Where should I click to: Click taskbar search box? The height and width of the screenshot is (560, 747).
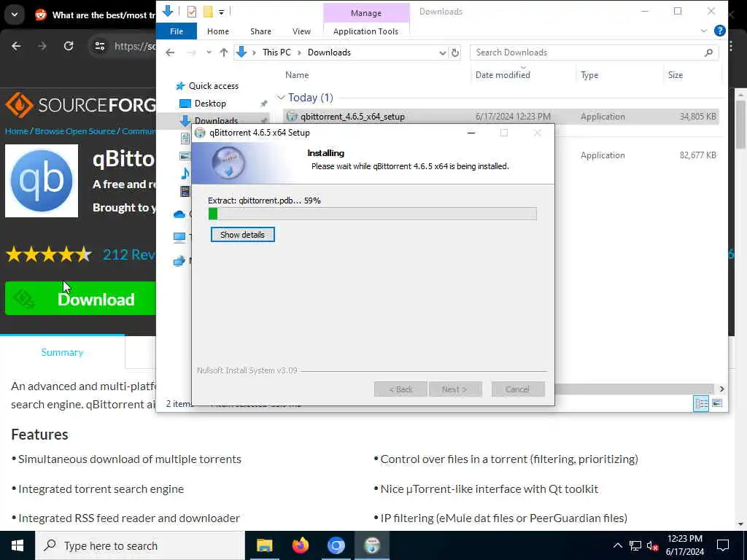pyautogui.click(x=140, y=545)
